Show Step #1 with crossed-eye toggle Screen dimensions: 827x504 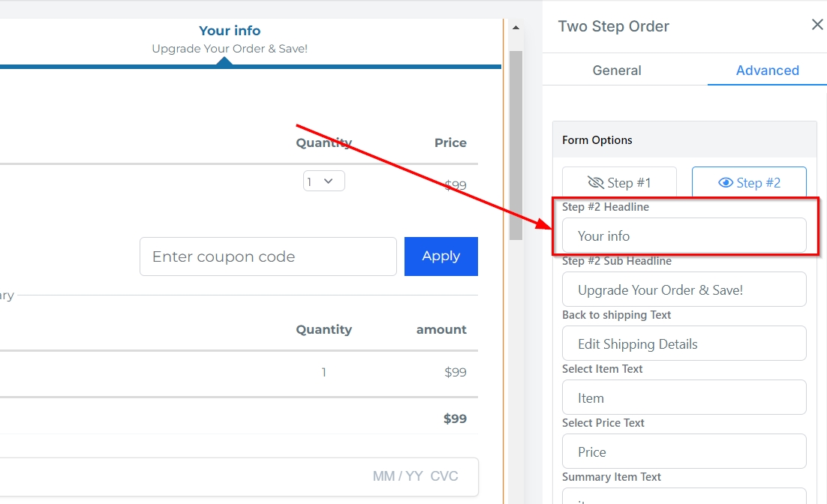tap(619, 183)
